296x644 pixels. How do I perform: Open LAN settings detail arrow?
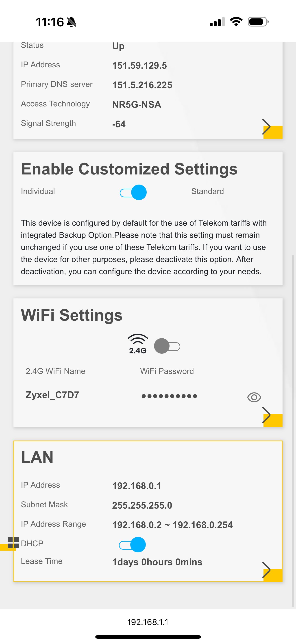(x=267, y=570)
